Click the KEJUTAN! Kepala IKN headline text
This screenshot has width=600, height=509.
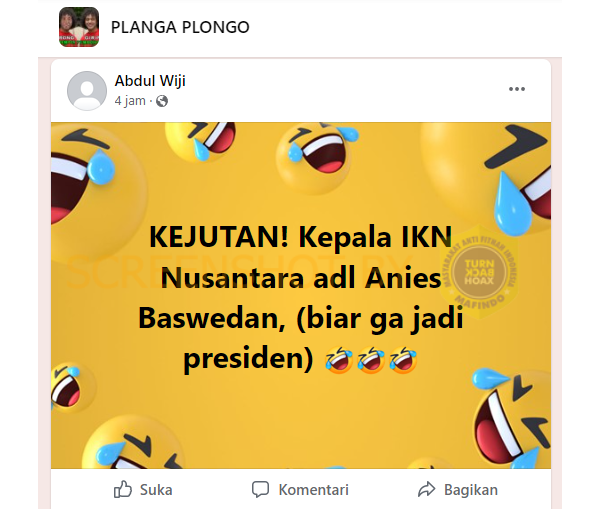300,237
